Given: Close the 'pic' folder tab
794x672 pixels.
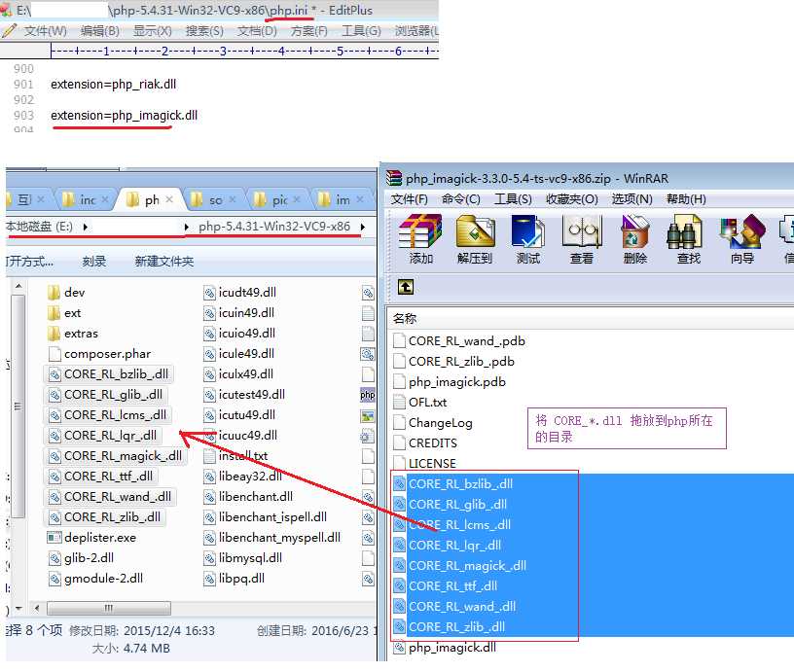Looking at the screenshot, I should (x=297, y=200).
